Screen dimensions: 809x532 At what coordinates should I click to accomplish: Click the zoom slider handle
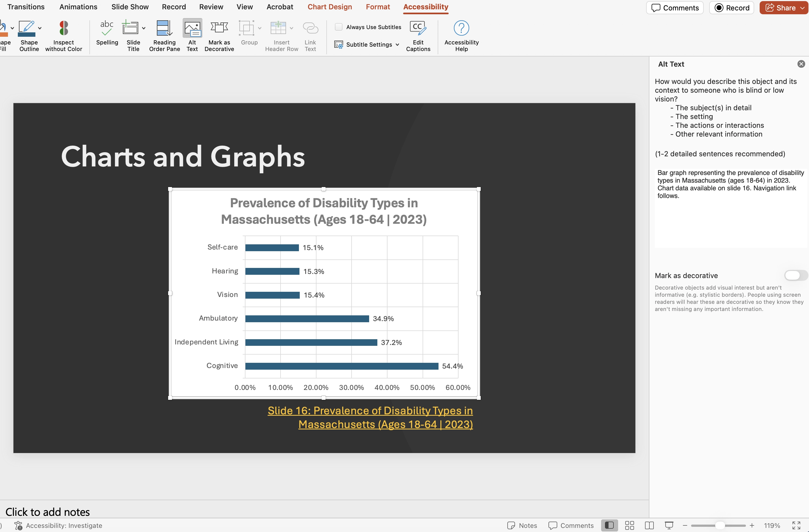pos(720,525)
